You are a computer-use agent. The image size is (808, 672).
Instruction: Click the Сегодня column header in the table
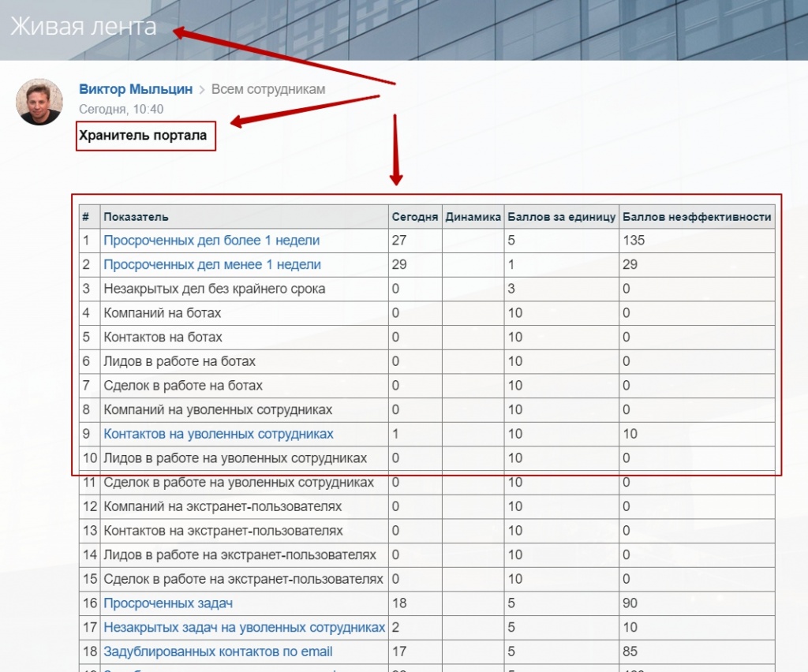click(415, 217)
